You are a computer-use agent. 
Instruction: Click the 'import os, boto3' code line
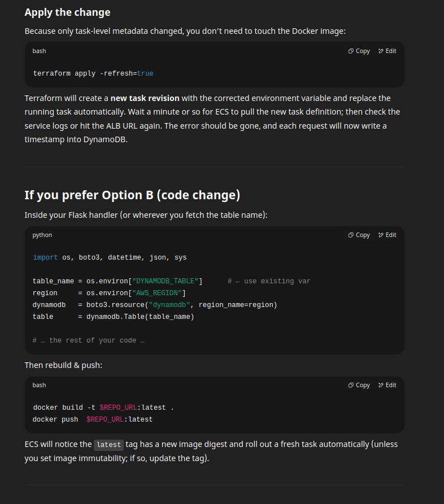pyautogui.click(x=110, y=257)
